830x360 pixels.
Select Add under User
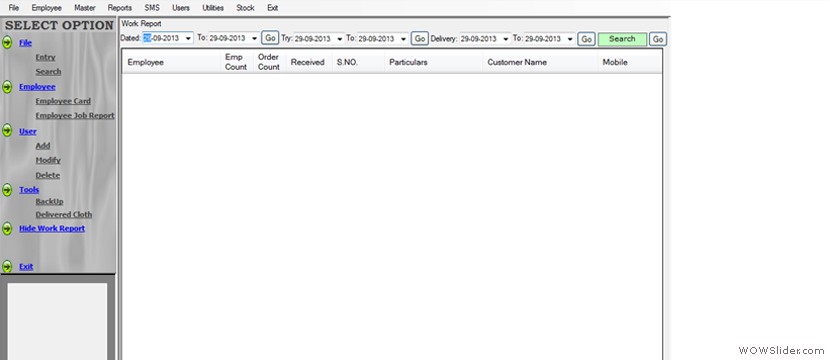(43, 146)
